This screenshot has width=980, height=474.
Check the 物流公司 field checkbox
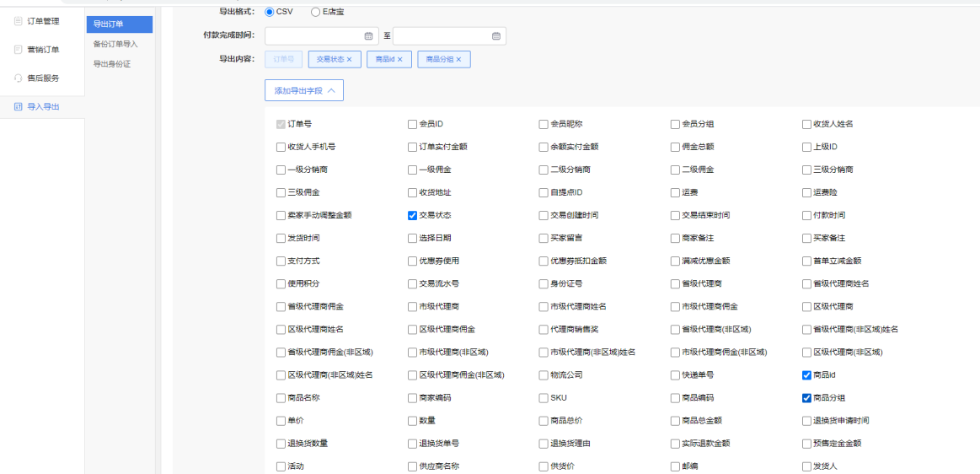[x=544, y=375]
